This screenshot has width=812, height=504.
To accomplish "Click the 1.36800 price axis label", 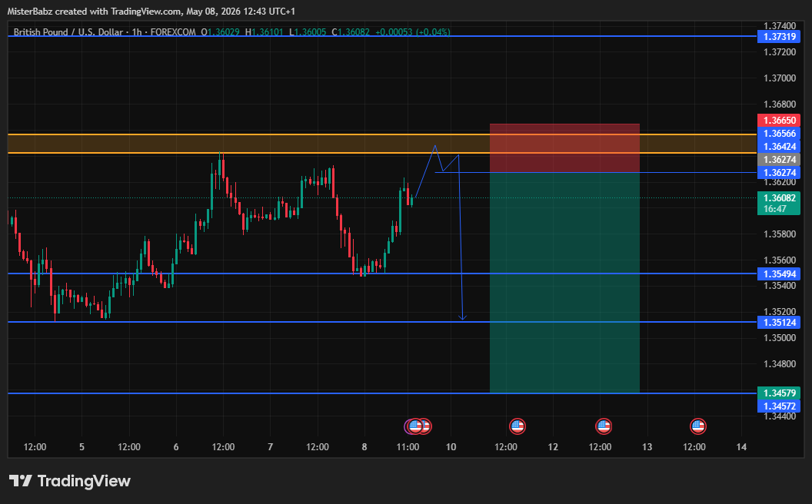I will 780,104.
